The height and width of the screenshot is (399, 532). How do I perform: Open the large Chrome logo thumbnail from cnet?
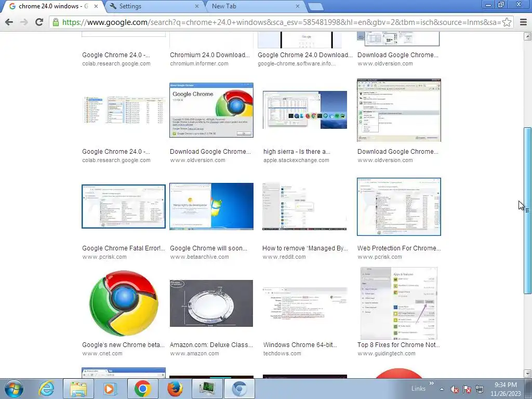point(124,303)
